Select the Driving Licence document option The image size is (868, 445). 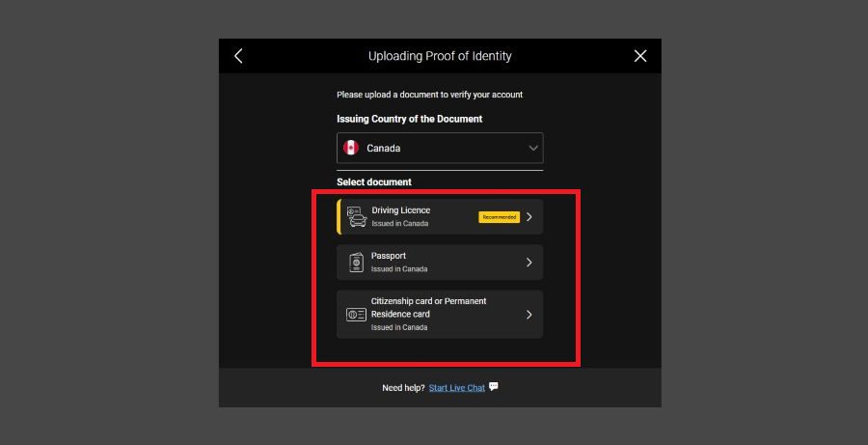tap(440, 216)
